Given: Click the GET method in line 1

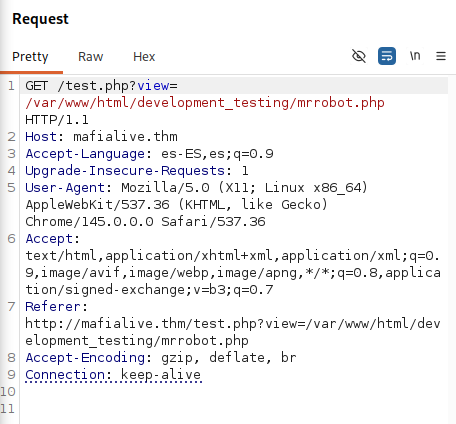Looking at the screenshot, I should 37,86.
